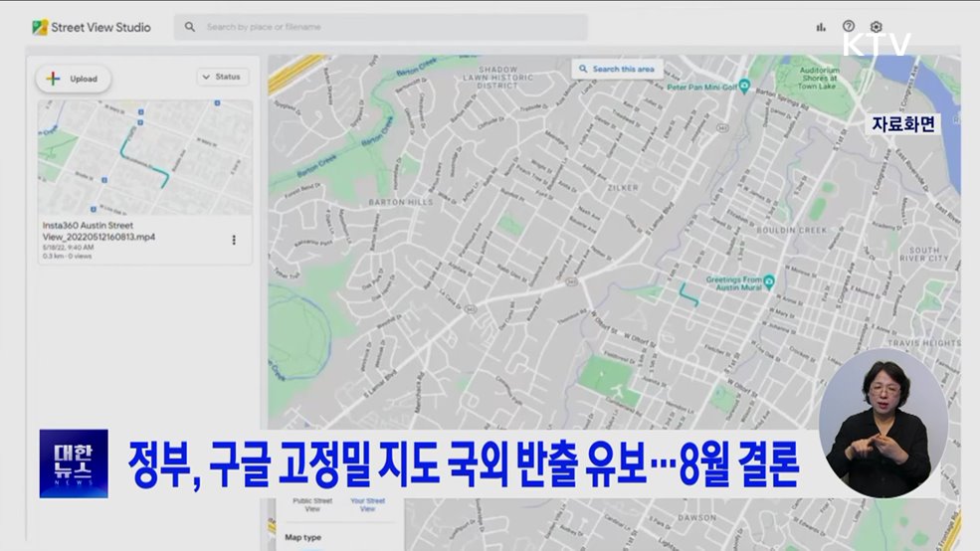Click the blue Street View path on map
The image size is (980, 551).
(688, 294)
